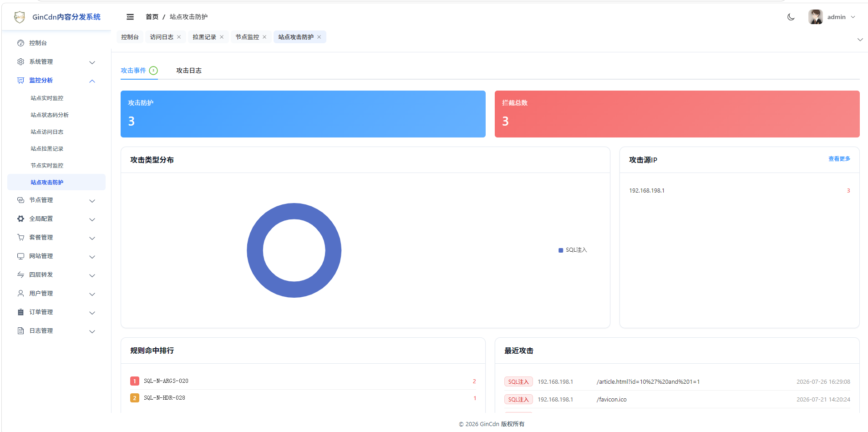Close the 访问日志 tab
This screenshot has height=432, width=868.
coord(179,37)
